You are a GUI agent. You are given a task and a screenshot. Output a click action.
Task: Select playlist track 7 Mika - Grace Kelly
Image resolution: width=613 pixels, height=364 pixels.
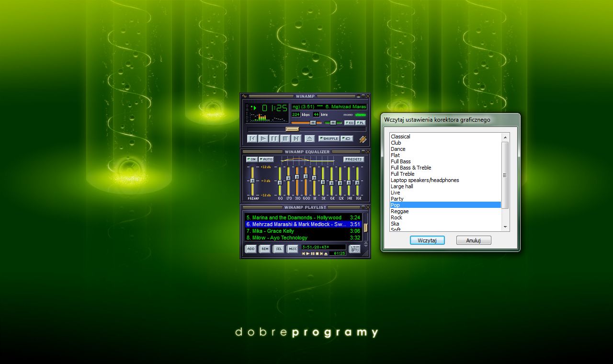point(303,231)
